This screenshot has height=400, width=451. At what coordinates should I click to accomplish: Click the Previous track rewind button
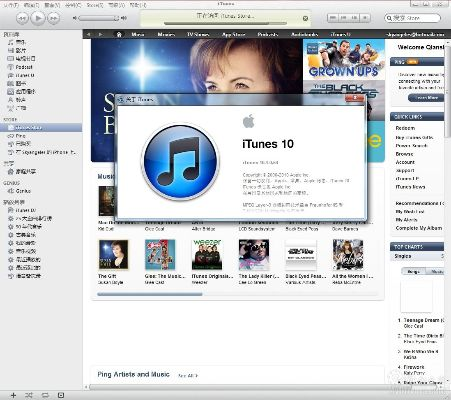(22, 18)
